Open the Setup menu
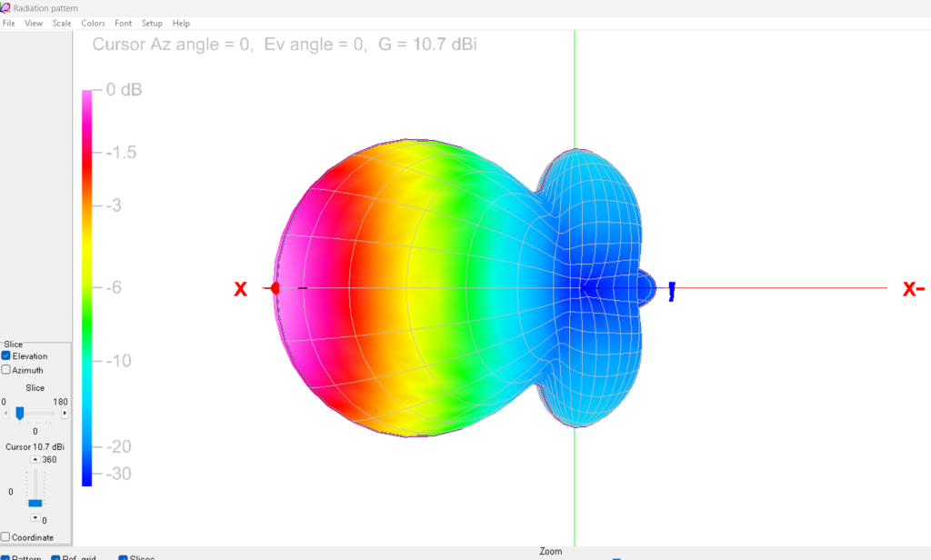Screen dimensions: 931x560 (x=152, y=23)
